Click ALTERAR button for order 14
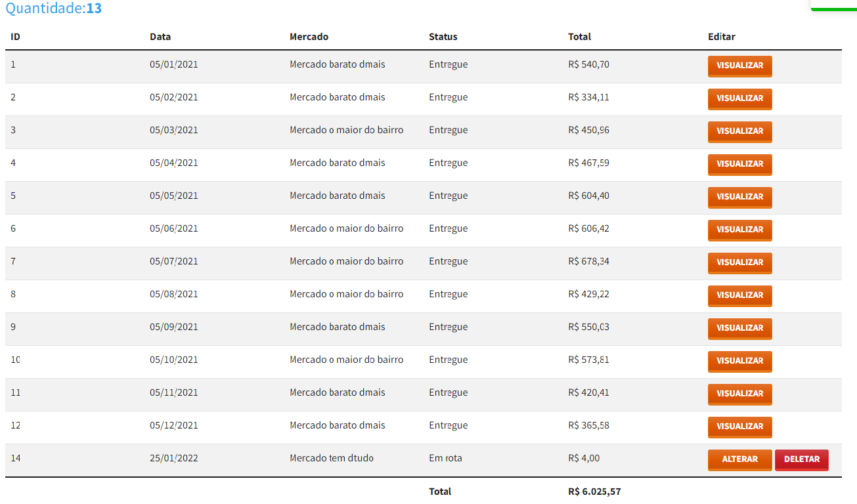Viewport: 857px width, 504px height. 739,460
